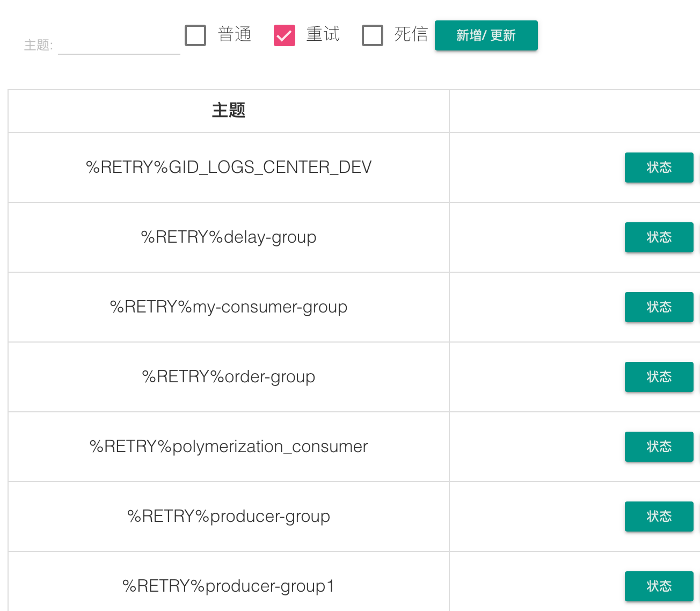Viewport: 700px width, 611px height.
Task: Enable the 死信 topic filter checkbox
Action: tap(373, 35)
